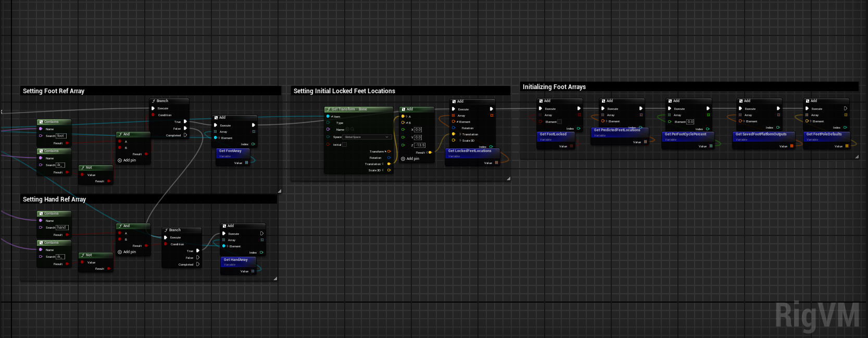Collapse the Item pin on Get Transform
868x338 pixels.
pos(332,117)
